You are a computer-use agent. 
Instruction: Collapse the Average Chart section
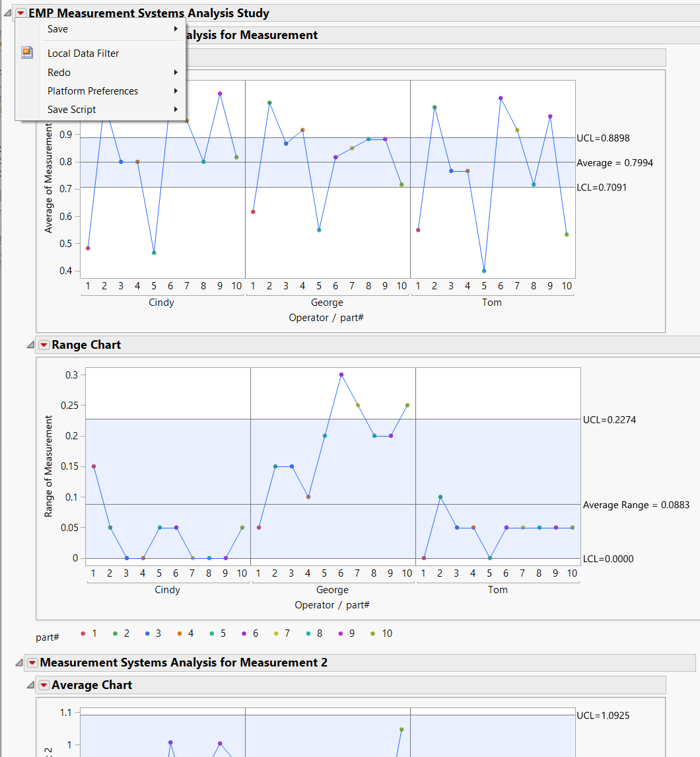coord(29,685)
